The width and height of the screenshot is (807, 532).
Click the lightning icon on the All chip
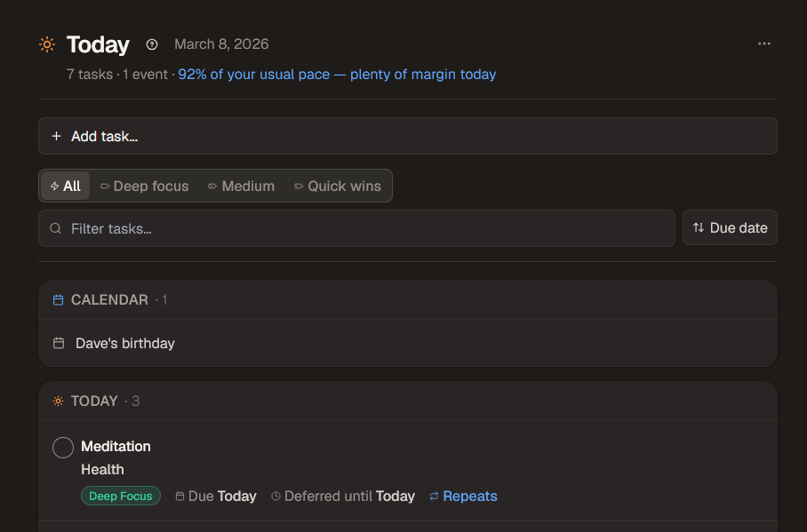coord(52,186)
